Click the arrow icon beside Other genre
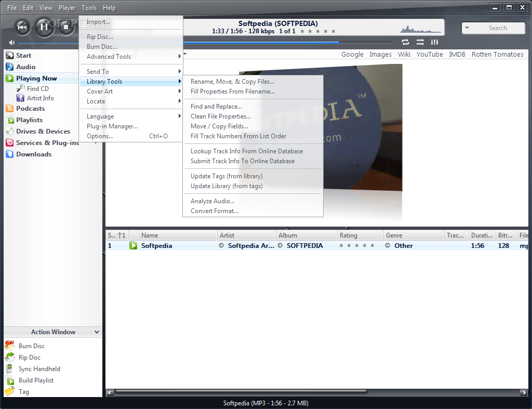This screenshot has height=409, width=532. pos(388,245)
